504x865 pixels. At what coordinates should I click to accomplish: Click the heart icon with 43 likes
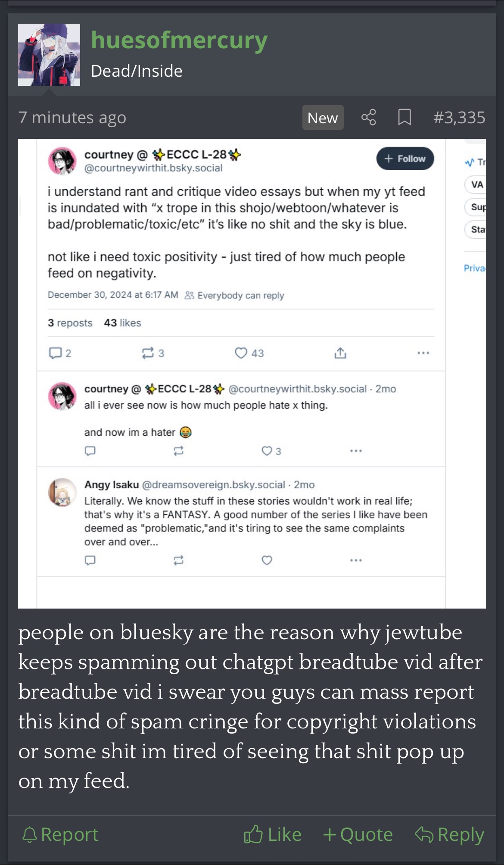click(x=241, y=353)
